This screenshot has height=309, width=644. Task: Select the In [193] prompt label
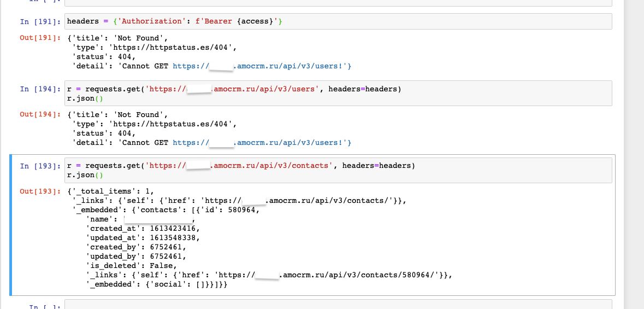point(40,166)
